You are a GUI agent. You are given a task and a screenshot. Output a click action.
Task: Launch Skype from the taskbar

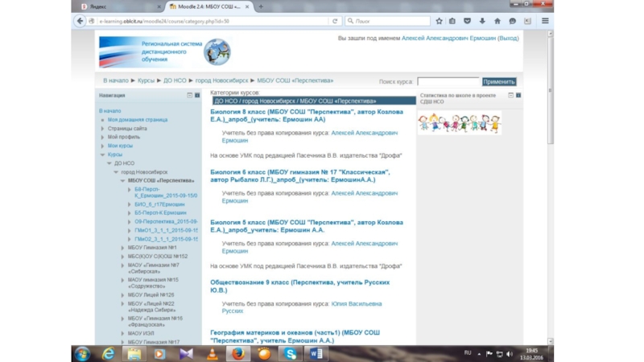point(290,353)
